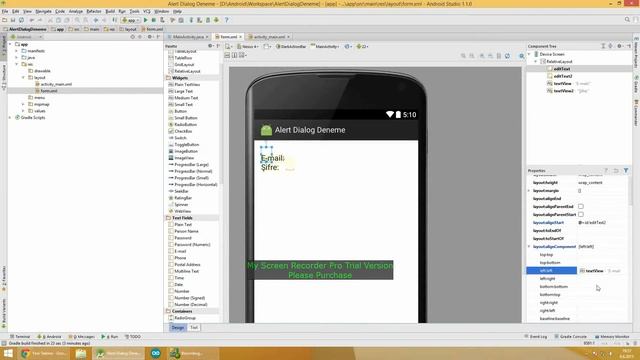Click the Windows Start button
This screenshot has height=360, width=640.
click(8, 353)
